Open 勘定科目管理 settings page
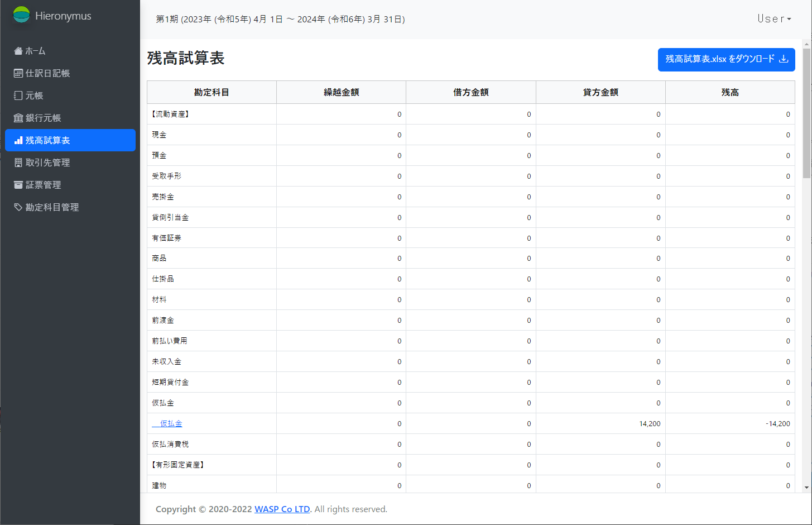Screen dimensions: 812x525 (x=70, y=207)
